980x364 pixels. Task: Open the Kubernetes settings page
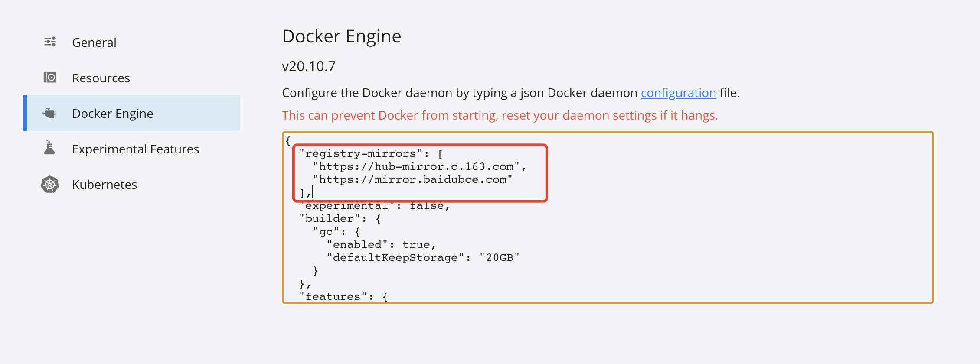(105, 185)
